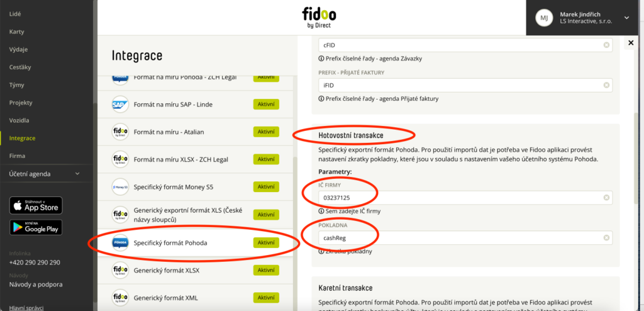This screenshot has width=644, height=311.
Task: Click Aktivní badge for SAP - Linde
Action: [x=266, y=105]
